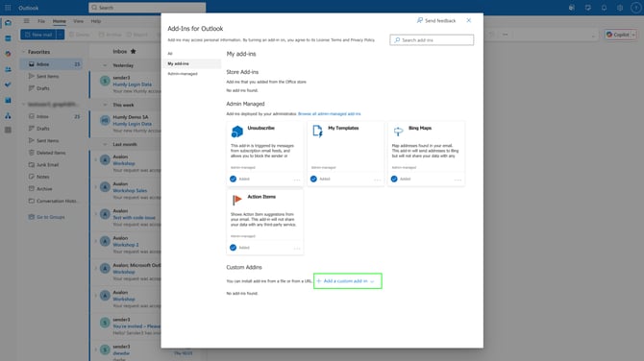Collapse the This week message group
The width and height of the screenshot is (644, 361).
(x=105, y=105)
